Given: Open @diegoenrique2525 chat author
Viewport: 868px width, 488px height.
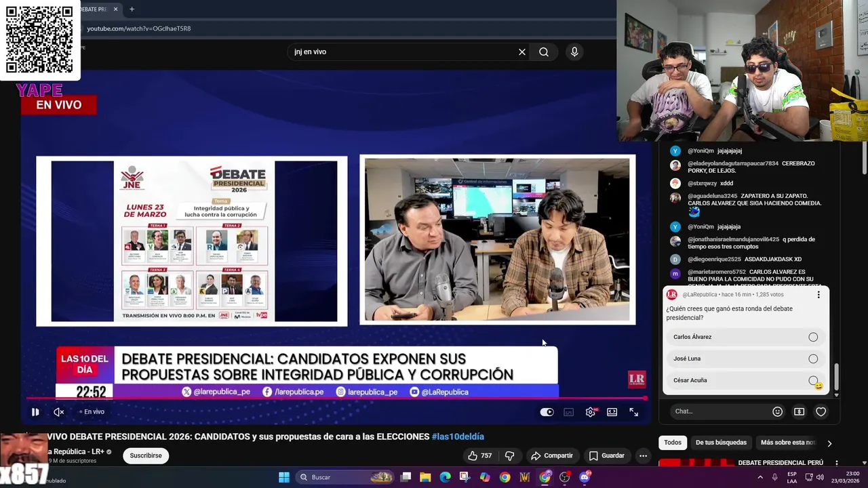Looking at the screenshot, I should pos(715,260).
